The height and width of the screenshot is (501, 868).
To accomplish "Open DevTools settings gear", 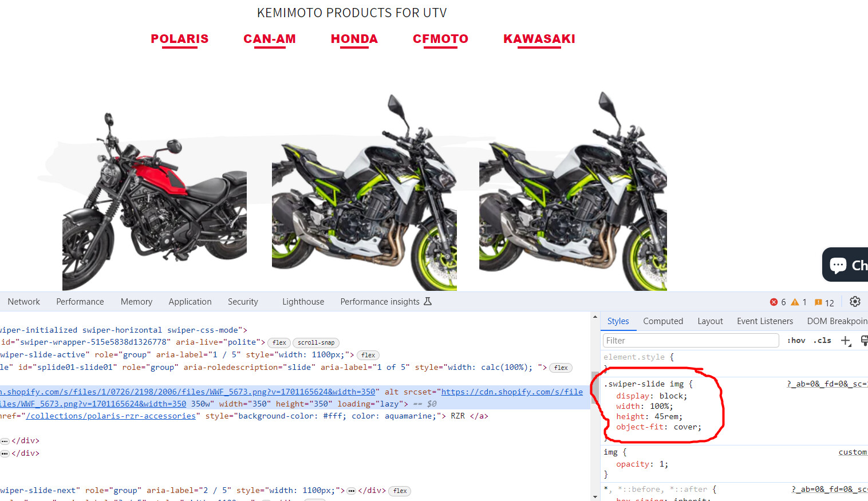I will click(x=855, y=302).
